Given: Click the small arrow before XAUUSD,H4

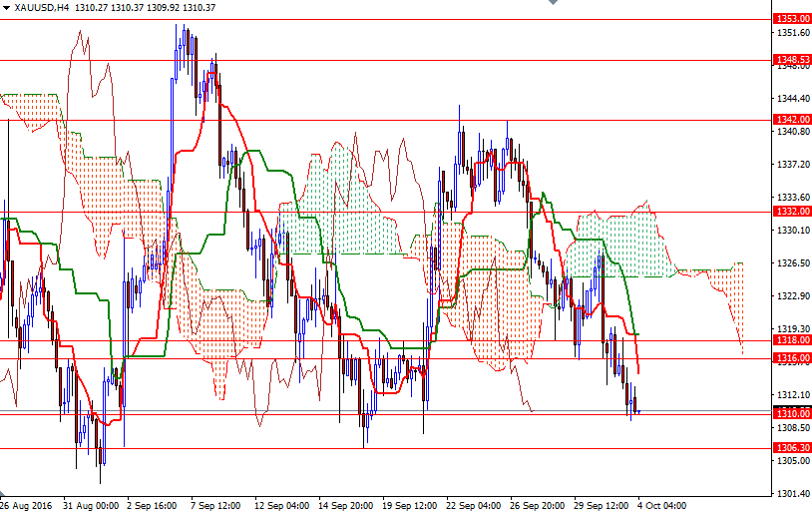Looking at the screenshot, I should tap(6, 8).
